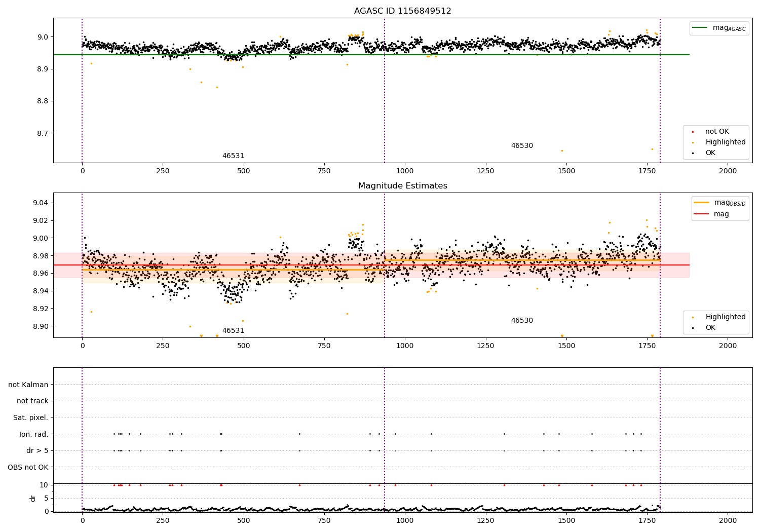Click the 9.04 y-axis tick
760x532 pixels.
click(41, 203)
